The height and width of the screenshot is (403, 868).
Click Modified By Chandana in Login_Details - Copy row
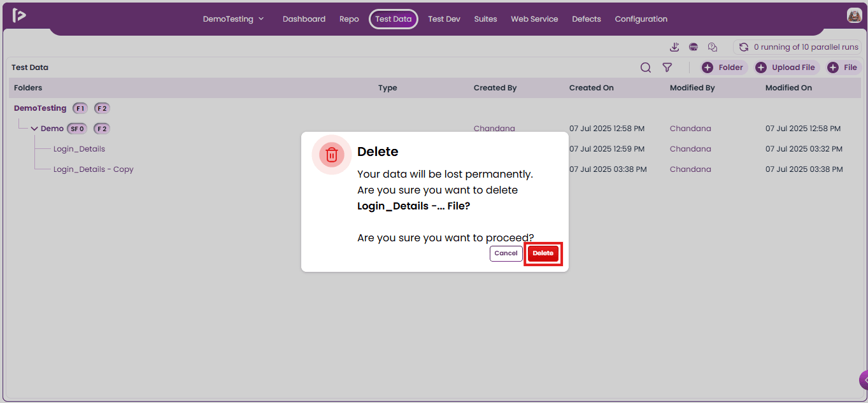(690, 169)
